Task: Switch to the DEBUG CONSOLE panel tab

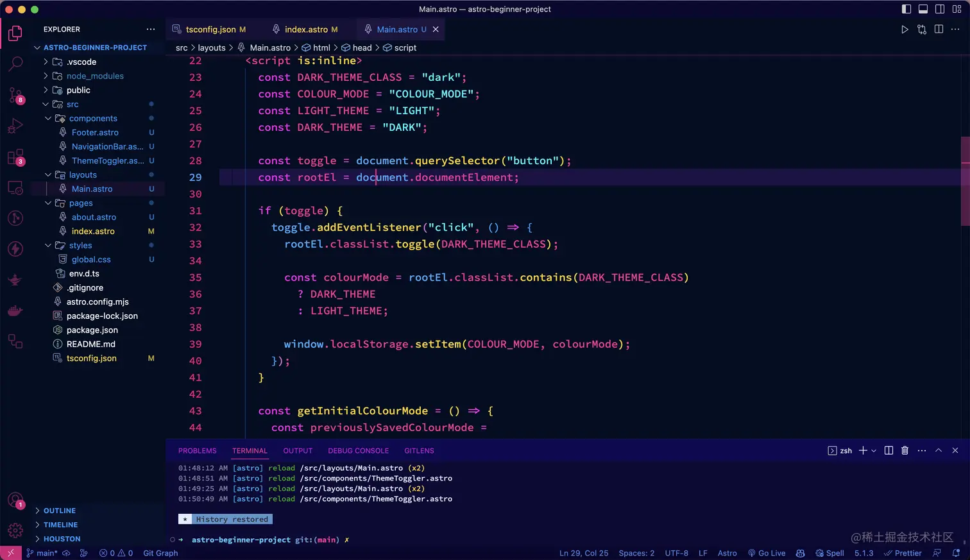Action: 359,451
